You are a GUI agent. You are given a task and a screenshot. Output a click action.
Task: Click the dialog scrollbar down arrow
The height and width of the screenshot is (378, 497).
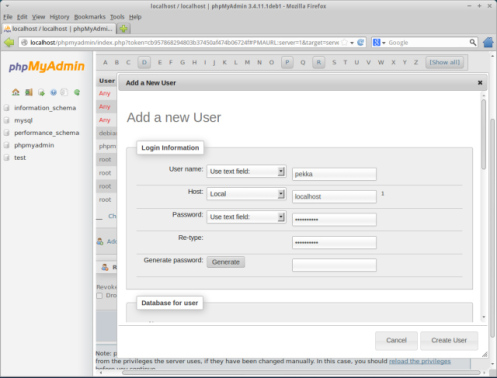(x=484, y=317)
